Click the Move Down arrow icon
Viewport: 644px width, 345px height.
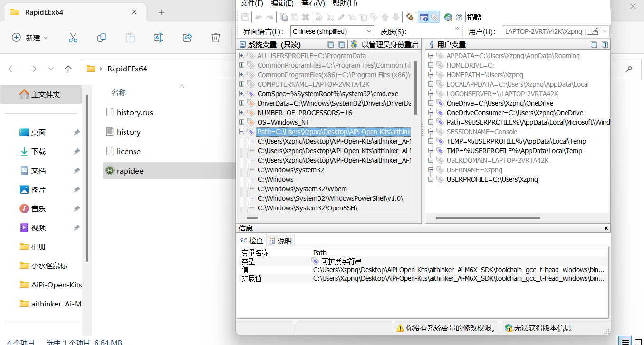coord(395,17)
